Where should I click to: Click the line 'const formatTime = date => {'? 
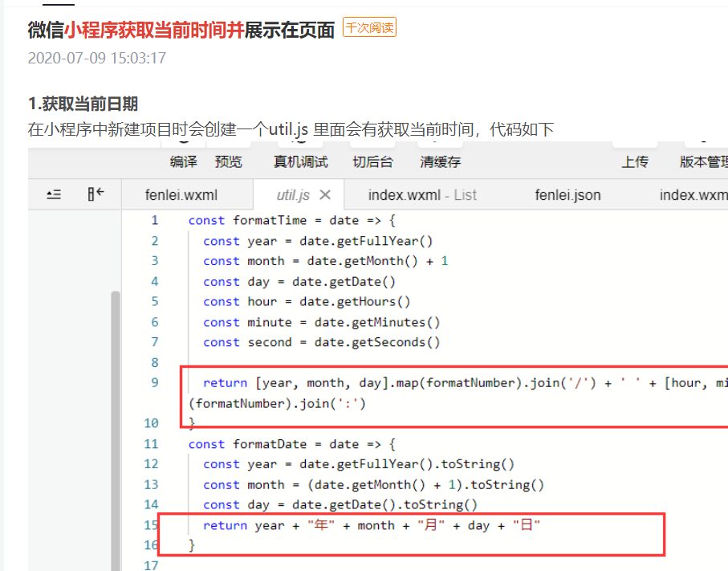pos(292,220)
